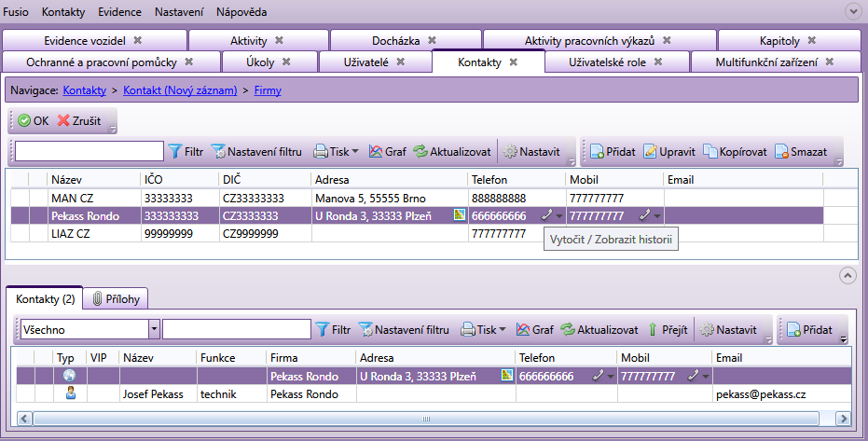The height and width of the screenshot is (441, 868).
Task: Click map icon in the lower table Adresa cell
Action: (x=506, y=375)
